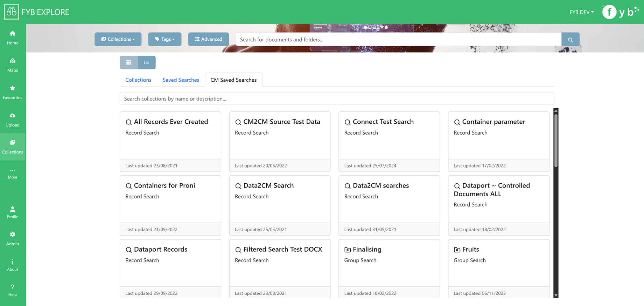Viewport: 644px width, 306px height.
Task: Focus the collections name filter field
Action: coord(337,98)
